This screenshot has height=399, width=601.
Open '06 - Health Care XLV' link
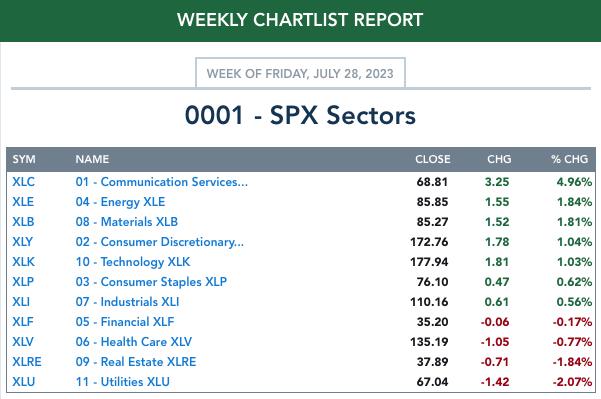tap(134, 342)
